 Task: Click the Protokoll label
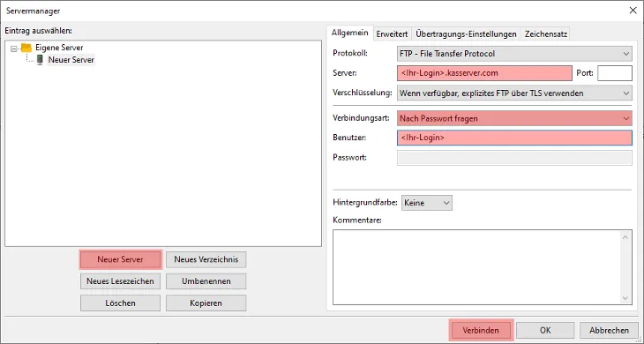pos(350,53)
